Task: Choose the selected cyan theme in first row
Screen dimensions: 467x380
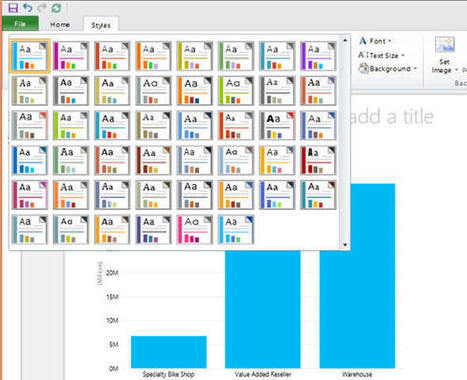Action: (30, 56)
